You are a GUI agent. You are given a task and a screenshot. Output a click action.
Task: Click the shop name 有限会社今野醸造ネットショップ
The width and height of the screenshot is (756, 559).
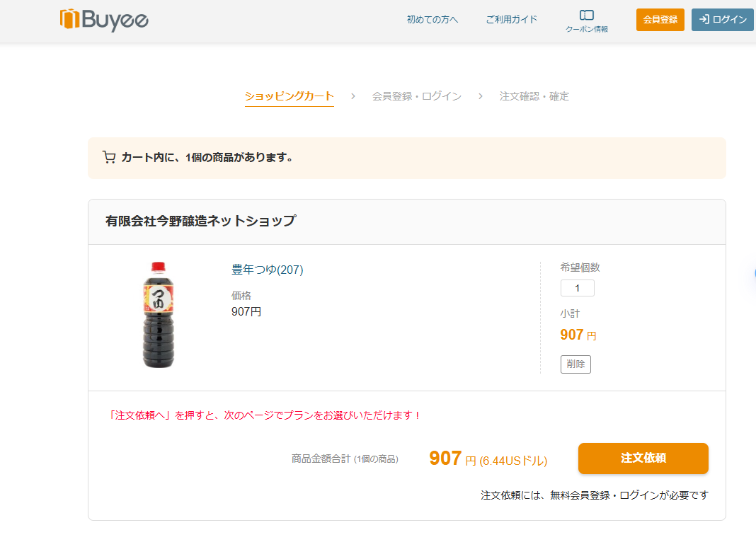point(200,221)
